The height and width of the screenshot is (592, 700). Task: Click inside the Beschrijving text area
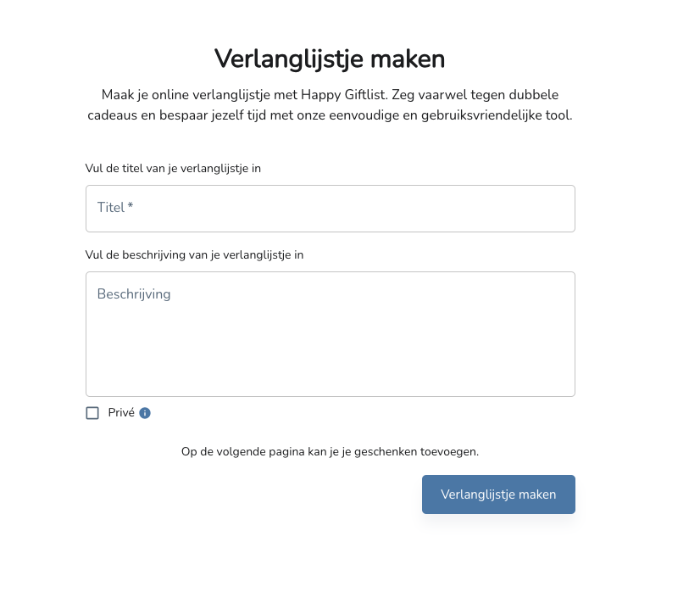click(330, 334)
